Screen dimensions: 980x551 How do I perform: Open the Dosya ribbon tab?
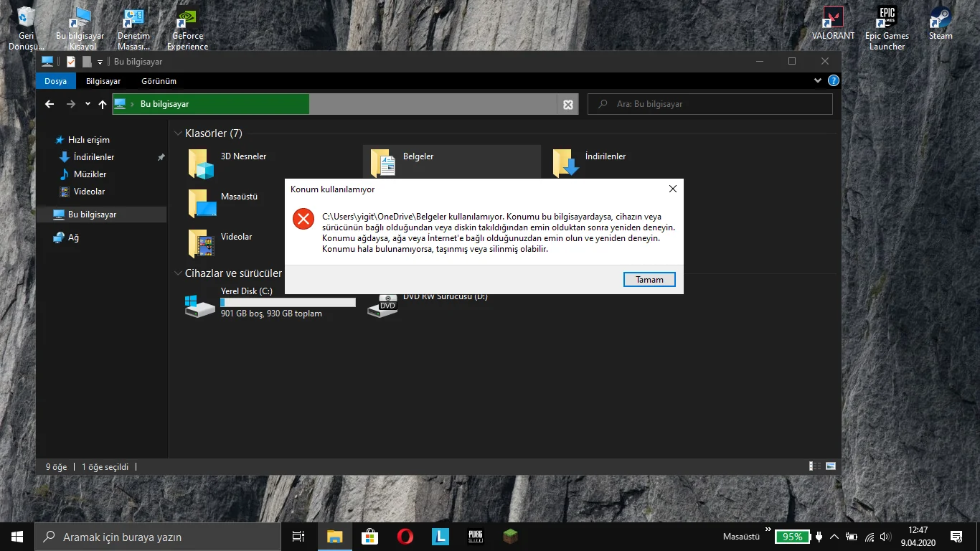point(56,81)
